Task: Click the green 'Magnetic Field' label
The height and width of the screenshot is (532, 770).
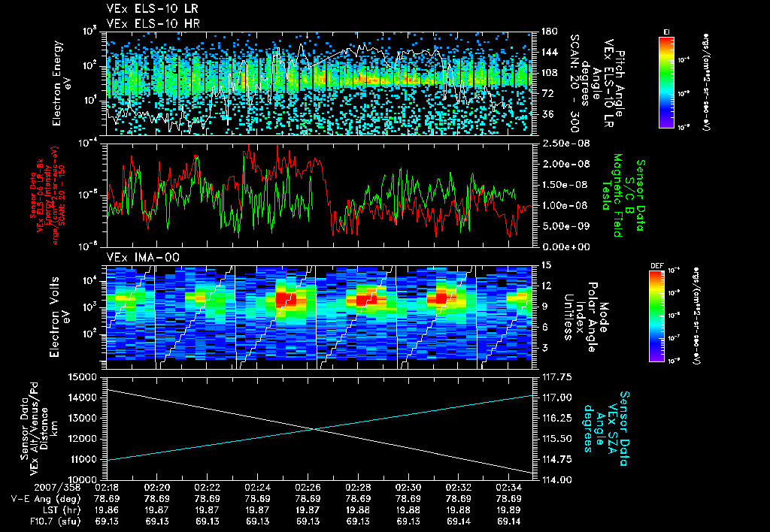Action: click(618, 195)
